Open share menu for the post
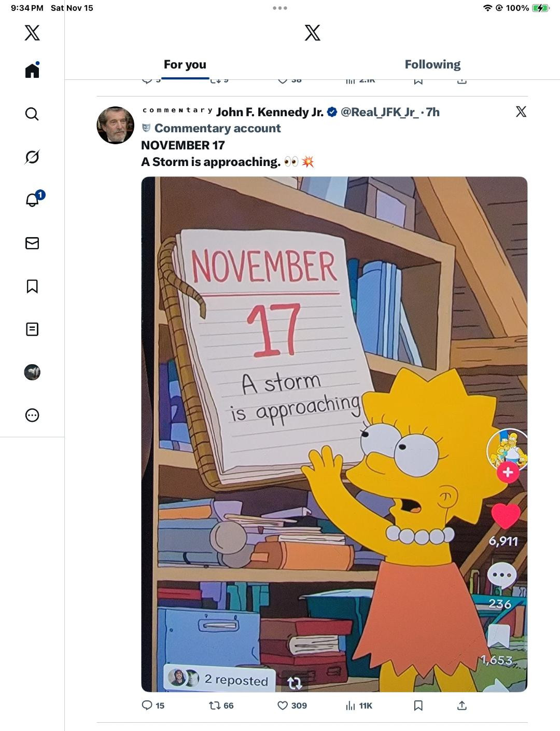This screenshot has height=731, width=560. point(462,706)
